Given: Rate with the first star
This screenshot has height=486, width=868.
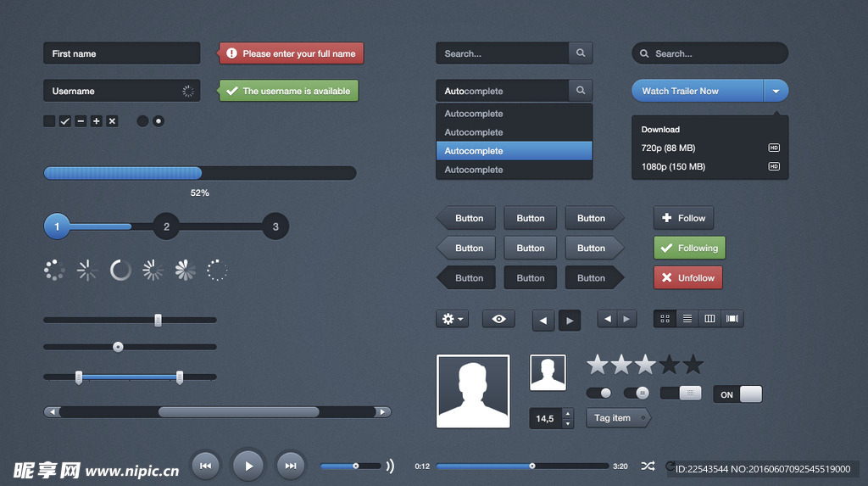Looking at the screenshot, I should pyautogui.click(x=598, y=364).
